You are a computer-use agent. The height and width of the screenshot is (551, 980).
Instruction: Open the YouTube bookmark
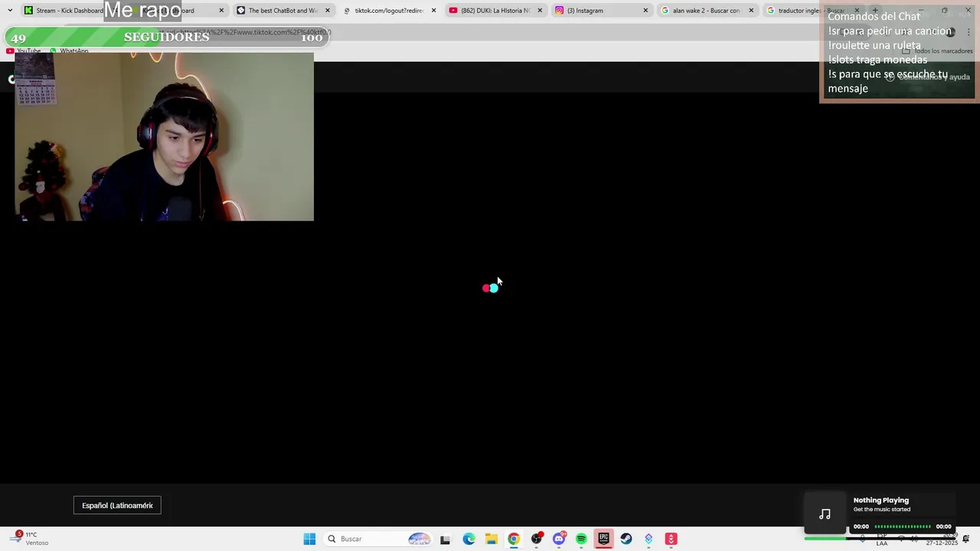point(23,51)
